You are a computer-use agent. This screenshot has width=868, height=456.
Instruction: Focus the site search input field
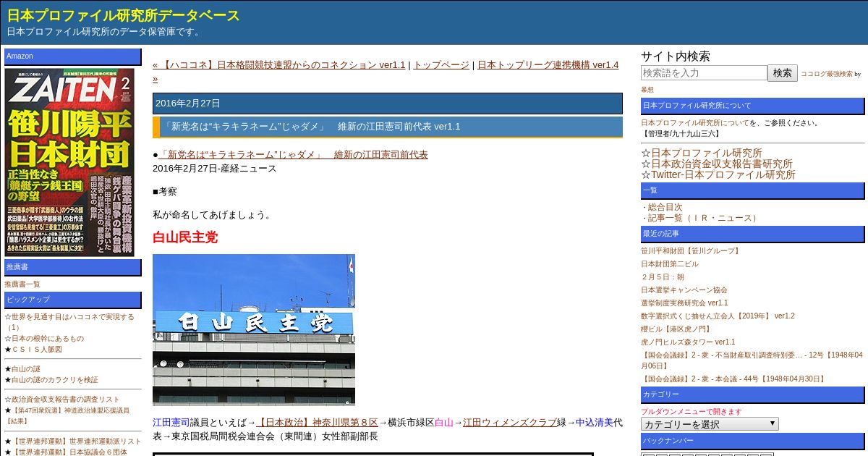pos(704,73)
